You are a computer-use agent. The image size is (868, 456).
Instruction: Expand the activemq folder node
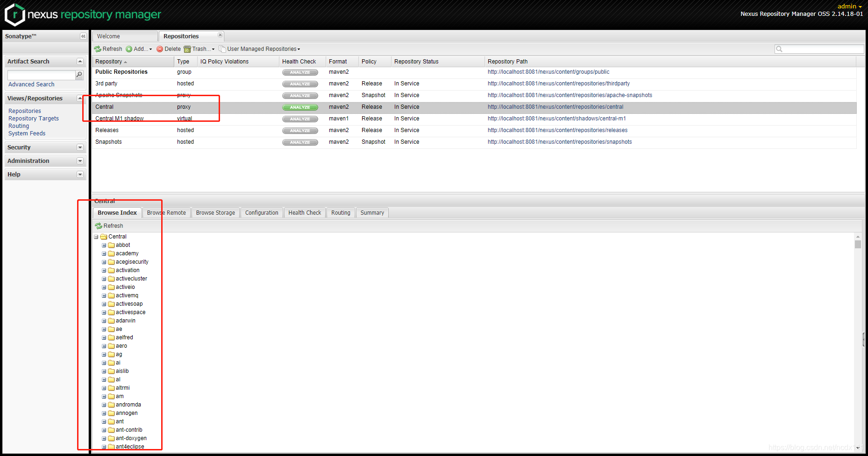click(x=104, y=296)
